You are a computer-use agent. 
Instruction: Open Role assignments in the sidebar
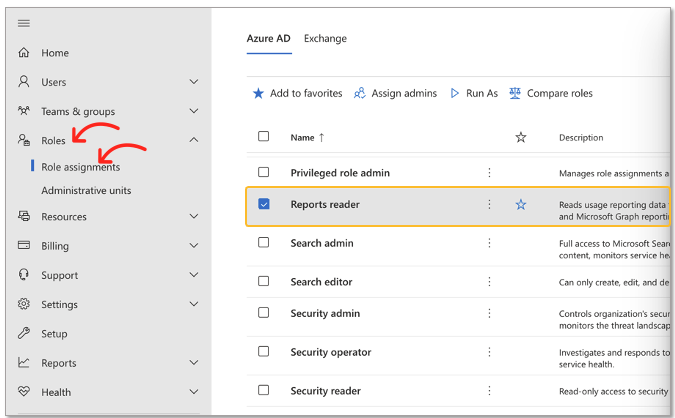coord(81,167)
